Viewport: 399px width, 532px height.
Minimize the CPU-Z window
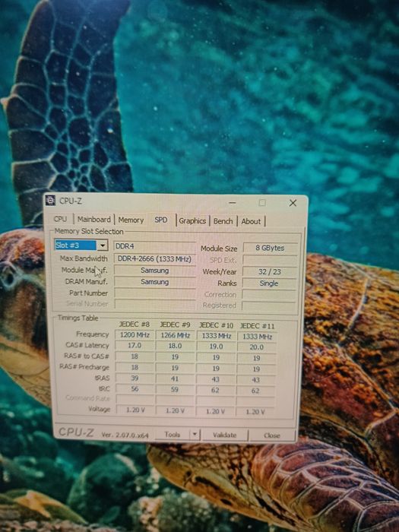tap(233, 203)
